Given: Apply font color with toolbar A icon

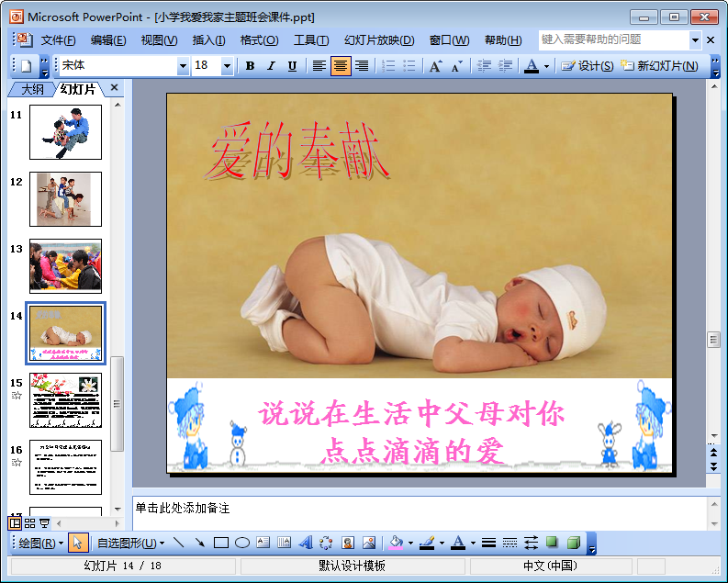Looking at the screenshot, I should [532, 66].
